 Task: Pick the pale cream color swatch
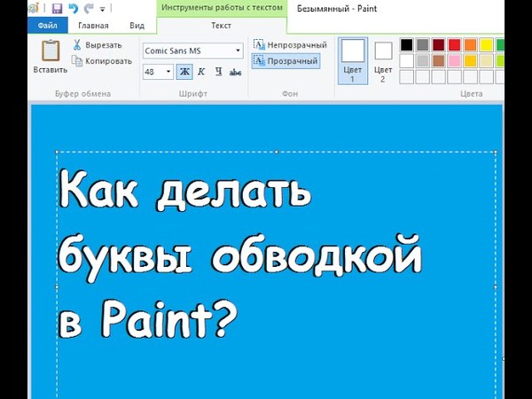[x=486, y=61]
